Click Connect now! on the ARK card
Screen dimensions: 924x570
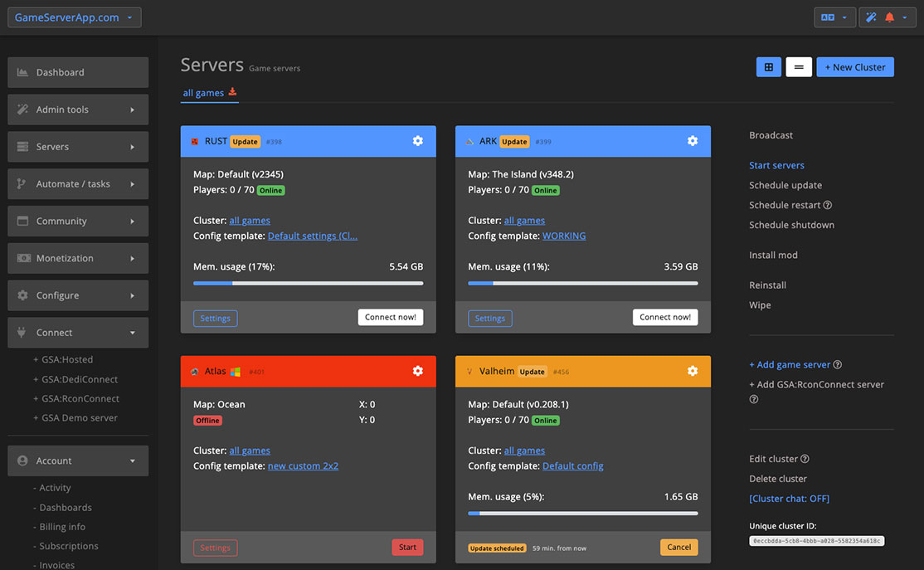(664, 317)
